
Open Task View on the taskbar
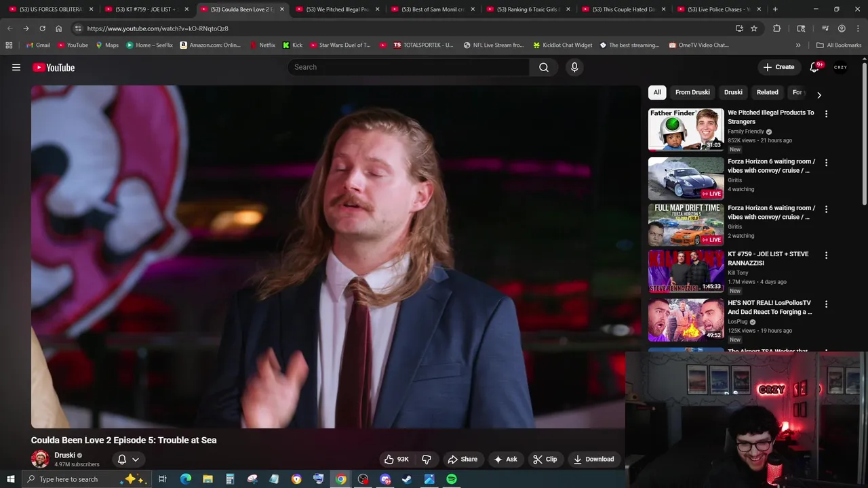(x=163, y=479)
